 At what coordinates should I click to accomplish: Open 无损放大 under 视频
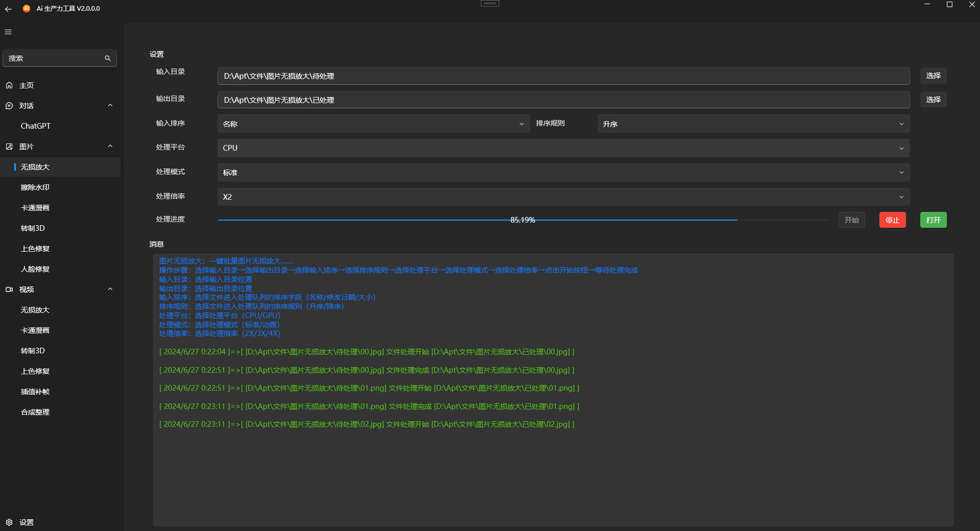[x=60, y=310]
